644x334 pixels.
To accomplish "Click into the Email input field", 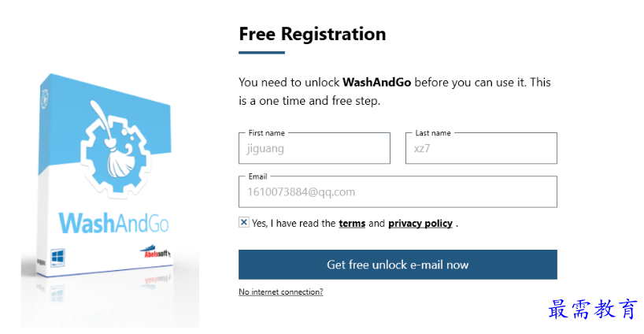I will (398, 191).
